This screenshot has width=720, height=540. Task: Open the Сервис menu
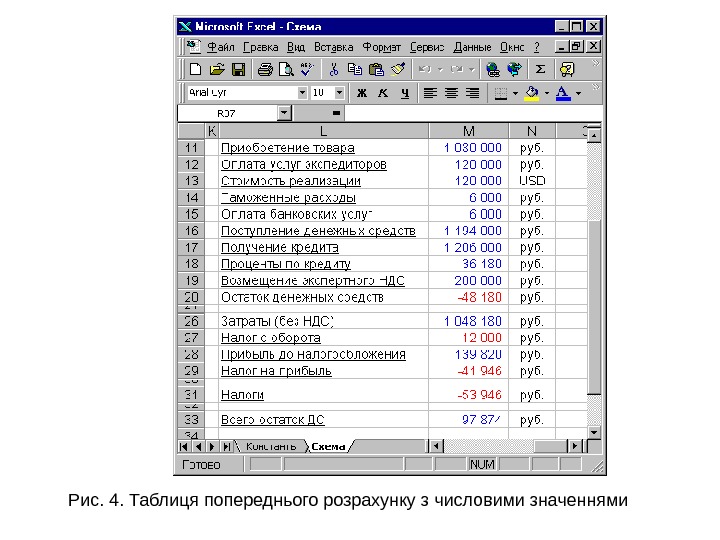tap(427, 47)
